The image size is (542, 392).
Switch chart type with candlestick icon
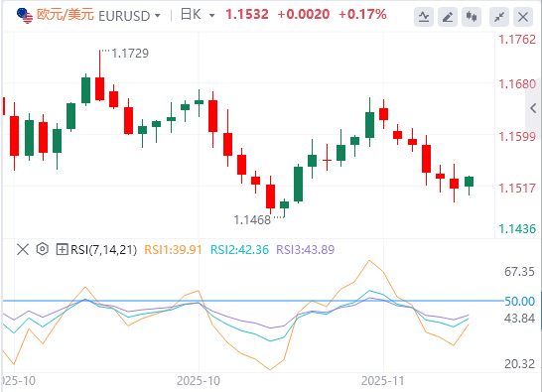click(x=472, y=17)
